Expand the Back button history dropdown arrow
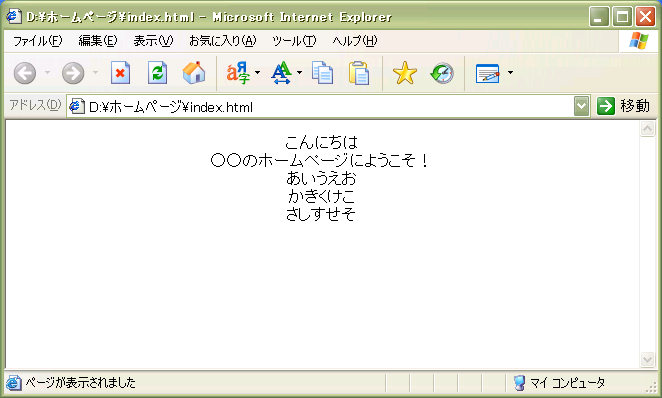662x398 pixels. tap(47, 73)
